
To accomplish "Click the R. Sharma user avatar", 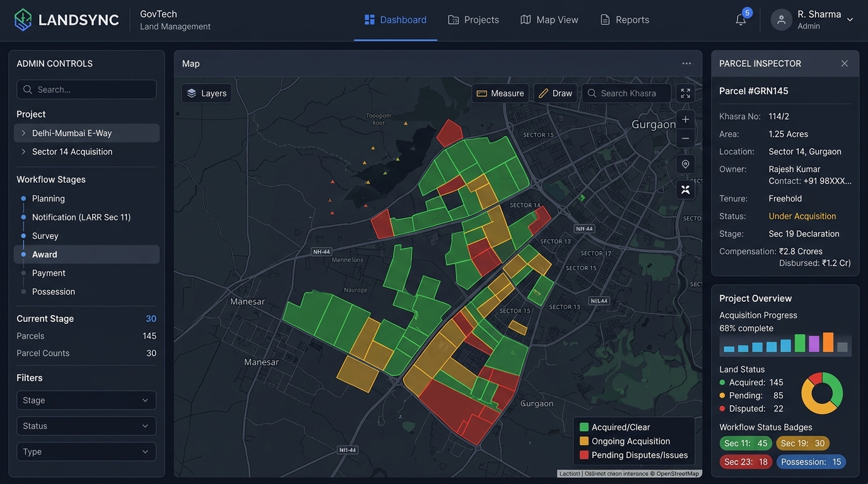I will (781, 20).
